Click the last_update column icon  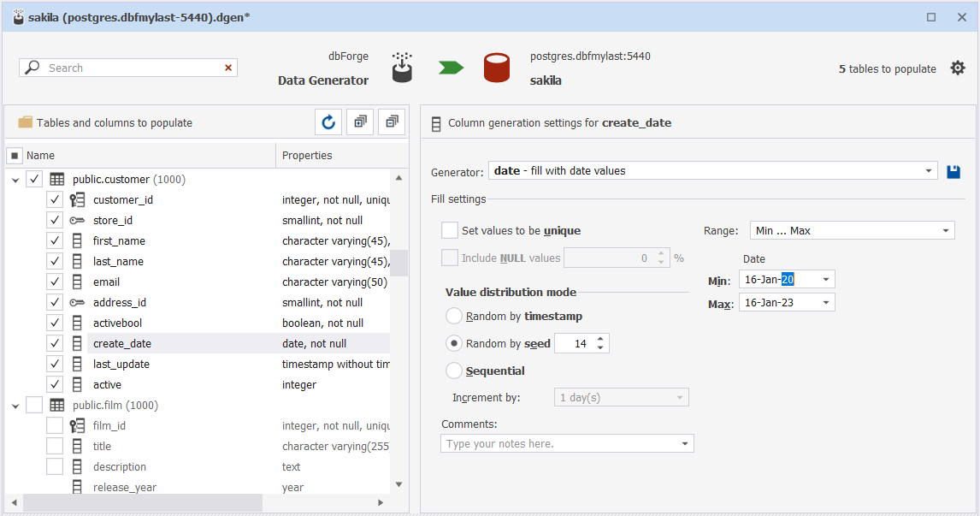(77, 364)
